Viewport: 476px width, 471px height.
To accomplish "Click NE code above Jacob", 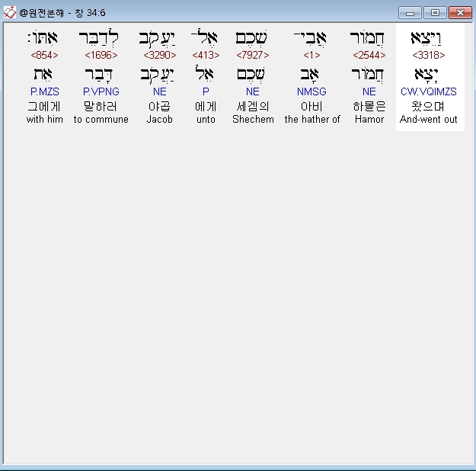I will [160, 91].
